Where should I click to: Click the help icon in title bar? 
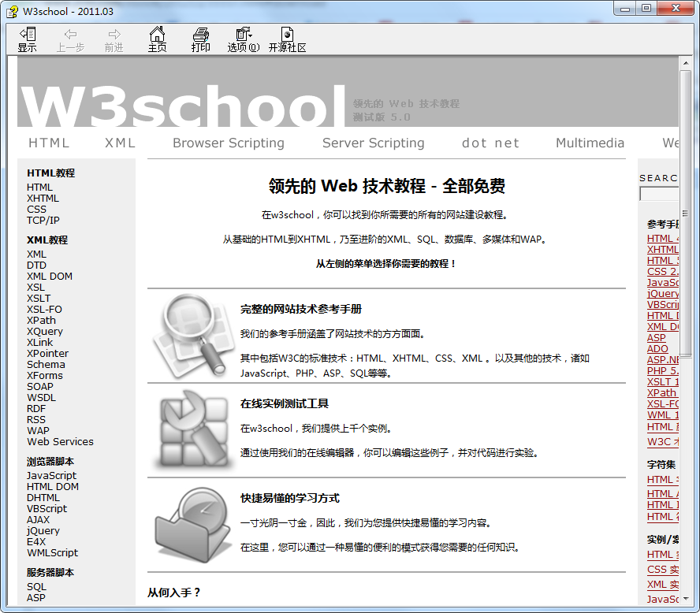tap(12, 11)
